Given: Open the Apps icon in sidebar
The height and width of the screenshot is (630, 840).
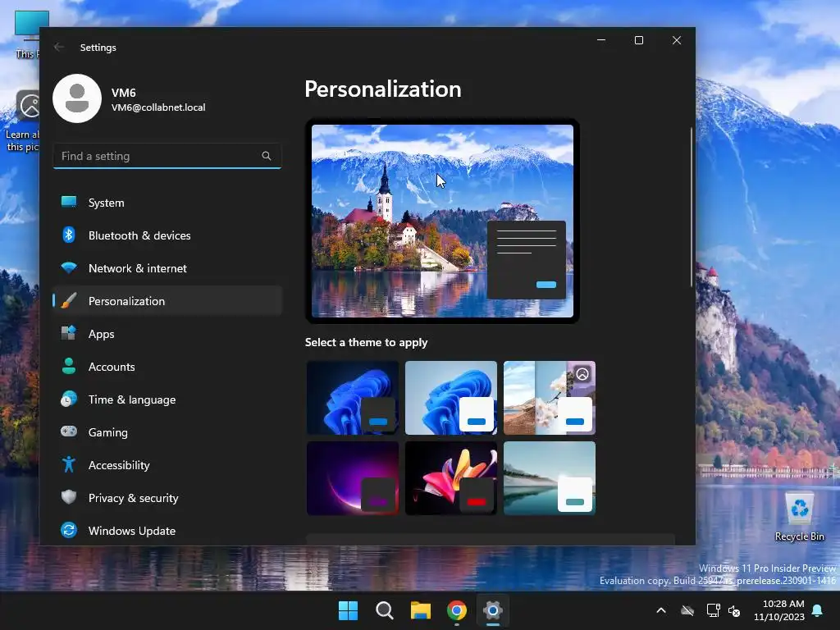Looking at the screenshot, I should pos(69,333).
